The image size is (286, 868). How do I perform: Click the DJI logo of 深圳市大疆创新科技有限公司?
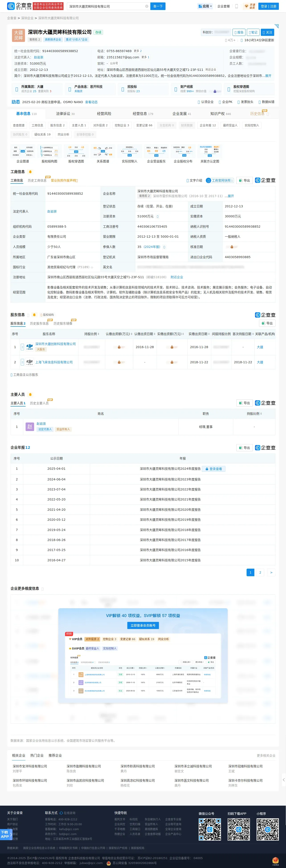pyautogui.click(x=30, y=347)
